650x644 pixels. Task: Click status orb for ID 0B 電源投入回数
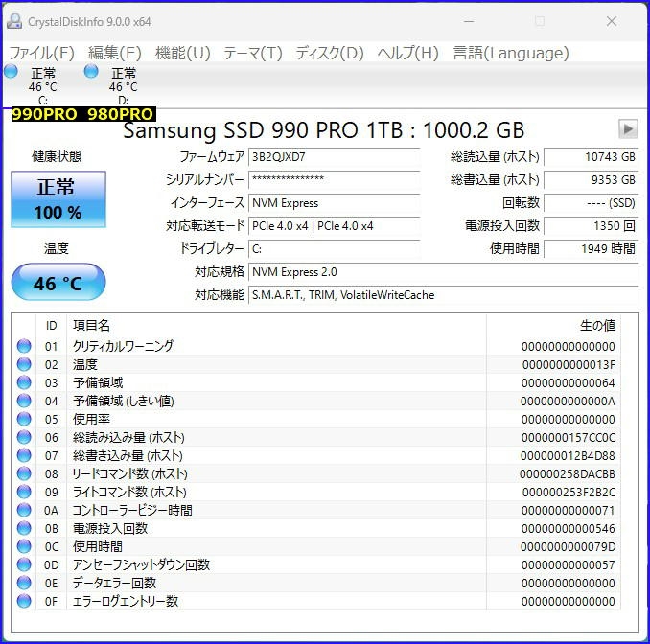tap(24, 528)
